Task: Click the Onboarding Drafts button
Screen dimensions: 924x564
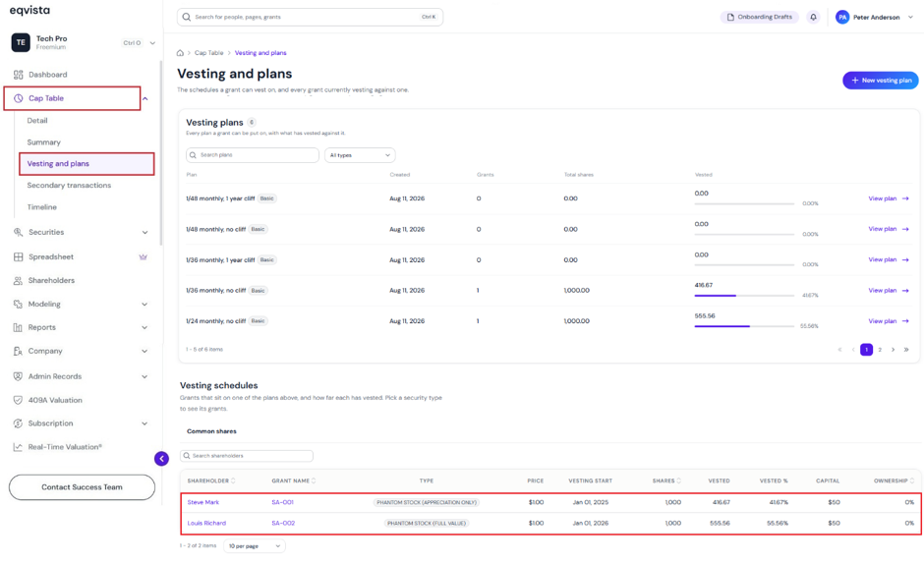Action: 760,17
